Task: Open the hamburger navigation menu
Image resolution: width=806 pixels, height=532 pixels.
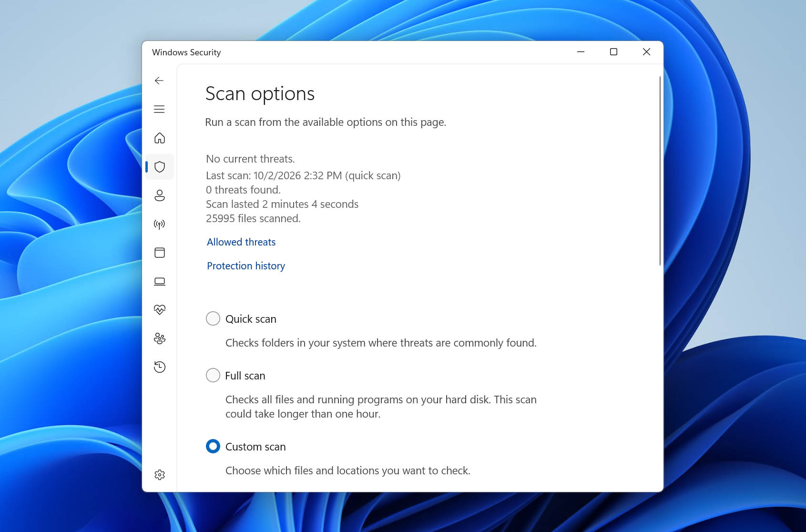Action: (x=159, y=109)
